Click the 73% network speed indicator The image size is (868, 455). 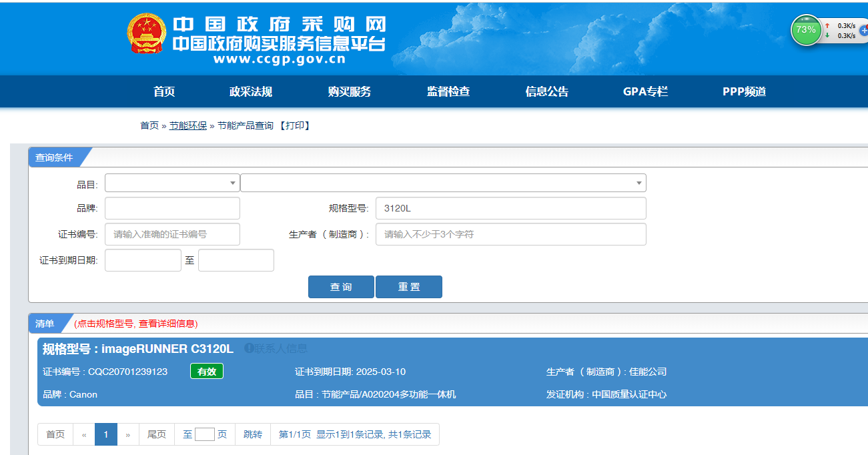tap(806, 30)
